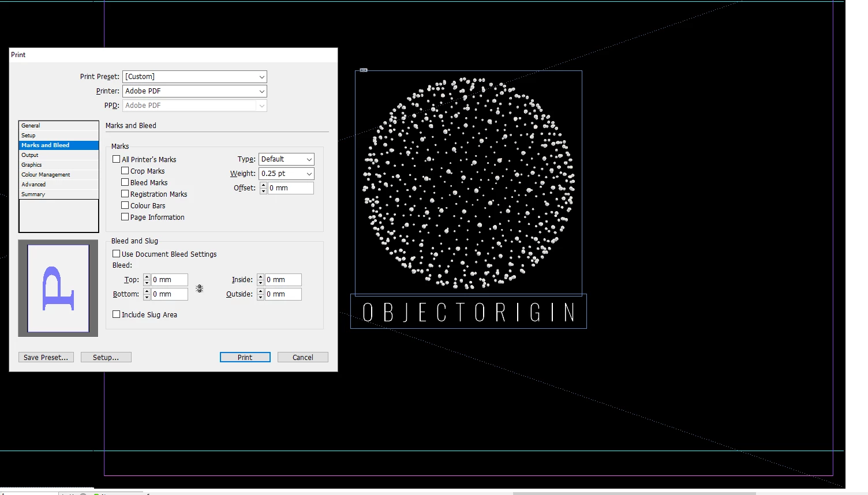Open the Printer dropdown showing Adobe PDF
The height and width of the screenshot is (495, 868).
coord(195,91)
